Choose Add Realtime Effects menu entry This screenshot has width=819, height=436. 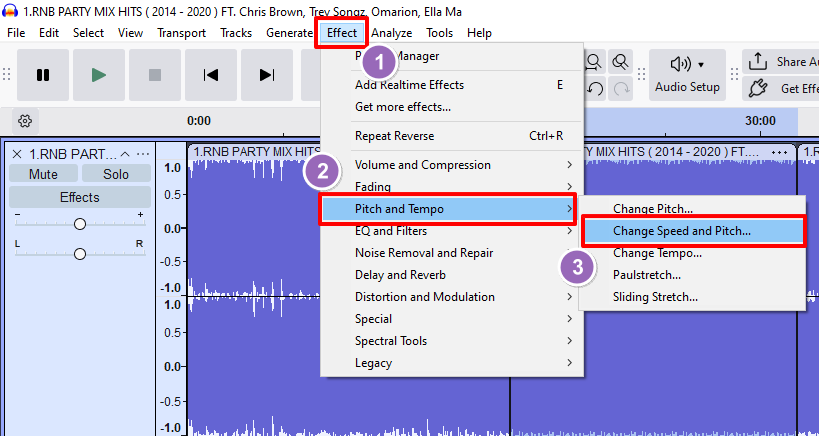(451, 85)
